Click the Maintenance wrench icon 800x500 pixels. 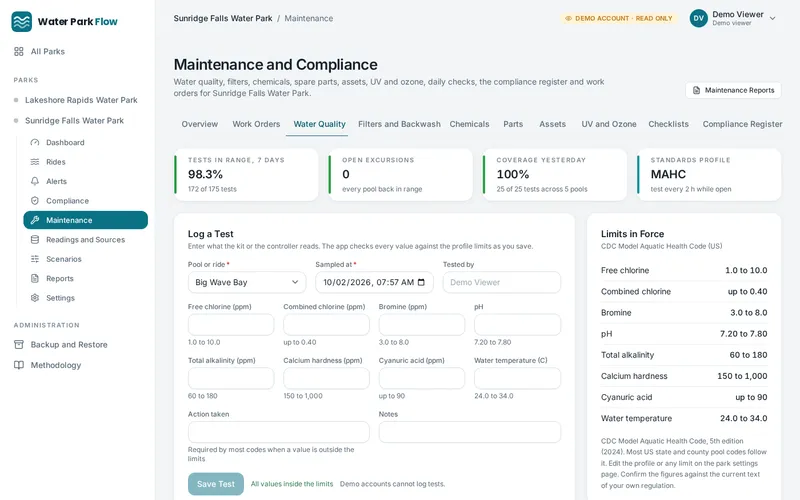coord(35,220)
